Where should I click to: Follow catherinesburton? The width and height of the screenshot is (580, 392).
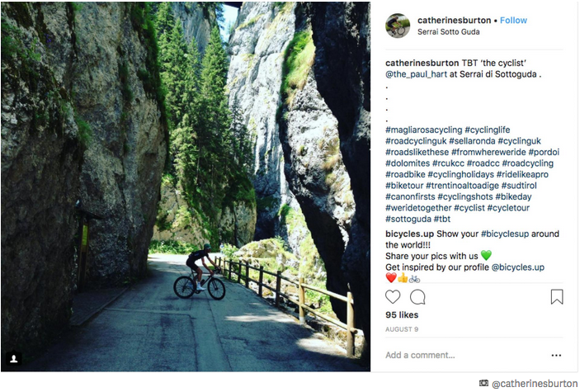click(512, 21)
